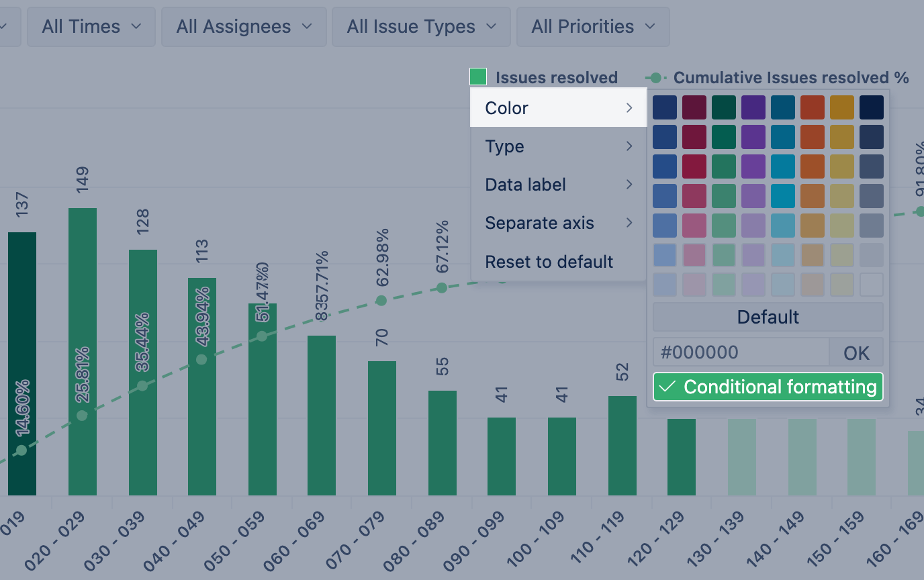Choose the Separate axis menu item
924x580 pixels.
558,223
